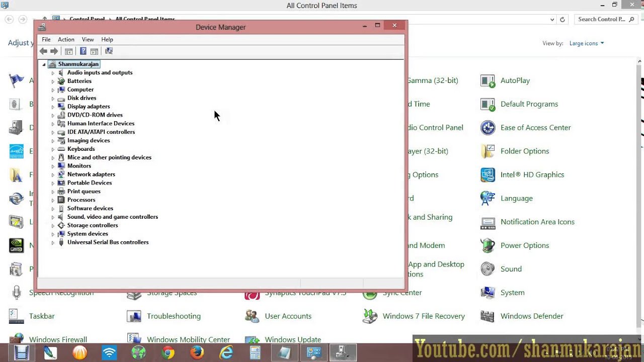644x362 pixels.
Task: Expand the Display adapters node arrow
Action: pyautogui.click(x=53, y=107)
